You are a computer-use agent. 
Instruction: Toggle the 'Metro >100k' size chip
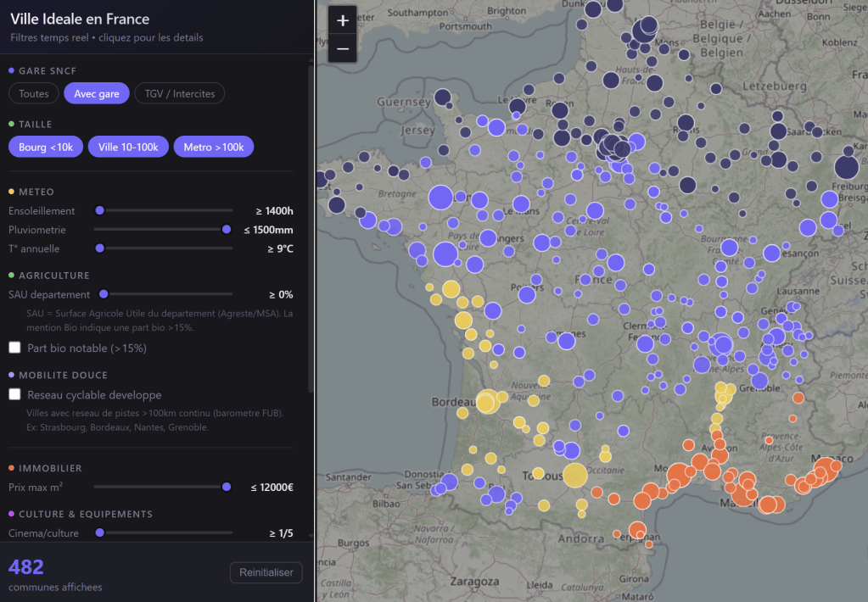coord(213,147)
